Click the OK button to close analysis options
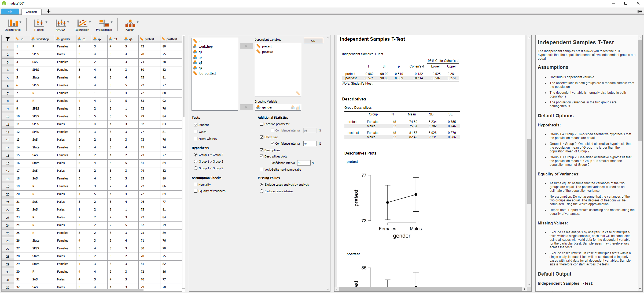Image resolution: width=644 pixels, height=293 pixels. click(x=313, y=40)
